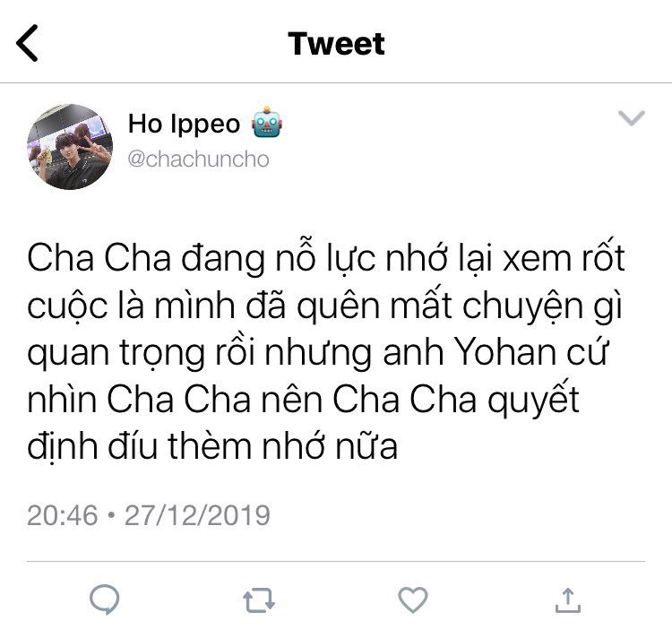Click the robot emoji beside Ho Ippeo
This screenshot has height=638, width=672.
pos(267,122)
